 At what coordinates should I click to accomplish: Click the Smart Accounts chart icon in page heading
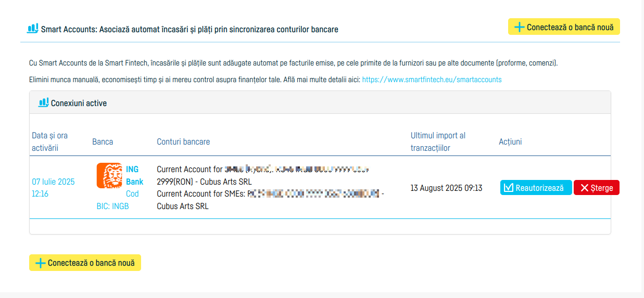(x=32, y=29)
